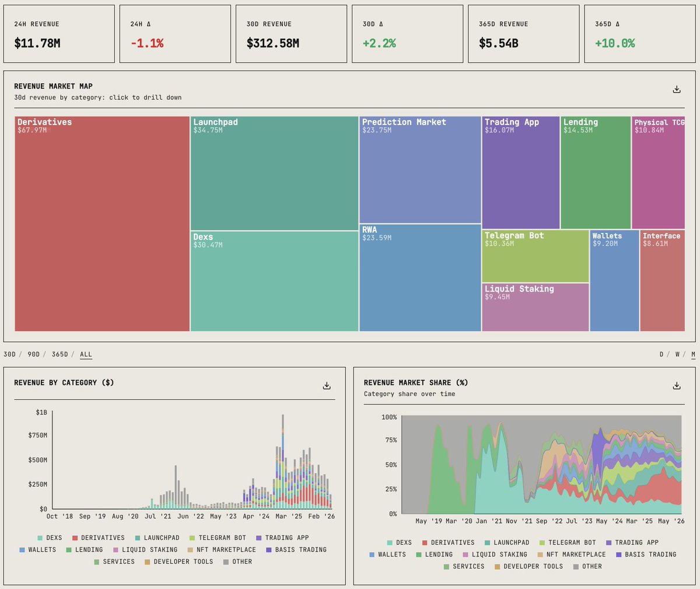Download the Revenue Market Share chart

(x=677, y=386)
